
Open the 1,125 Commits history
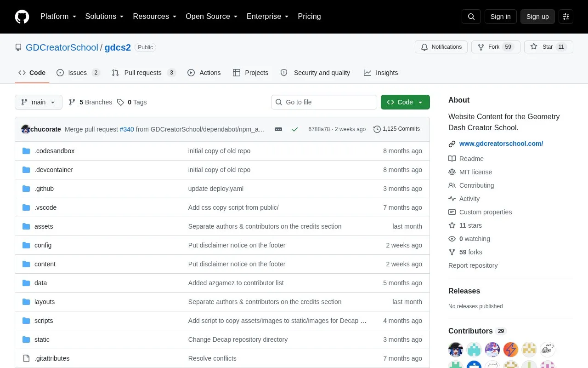pyautogui.click(x=396, y=129)
